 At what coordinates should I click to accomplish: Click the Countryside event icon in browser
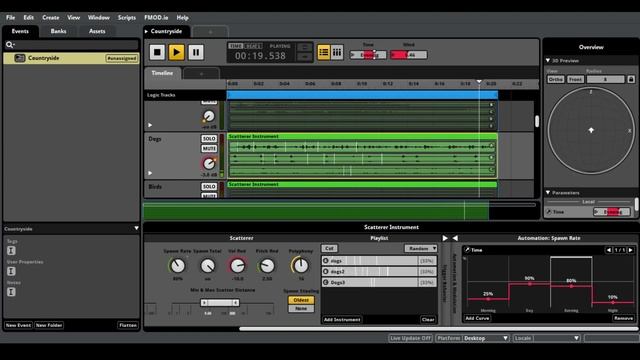20,58
